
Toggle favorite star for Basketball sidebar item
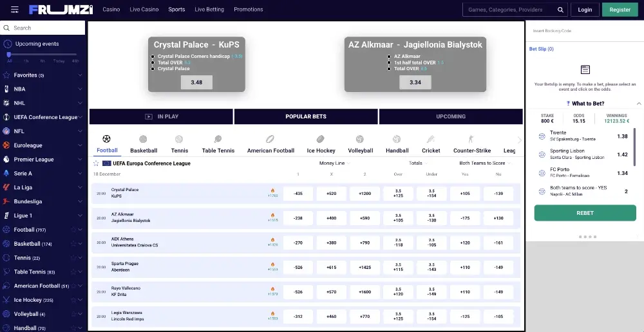[73, 244]
